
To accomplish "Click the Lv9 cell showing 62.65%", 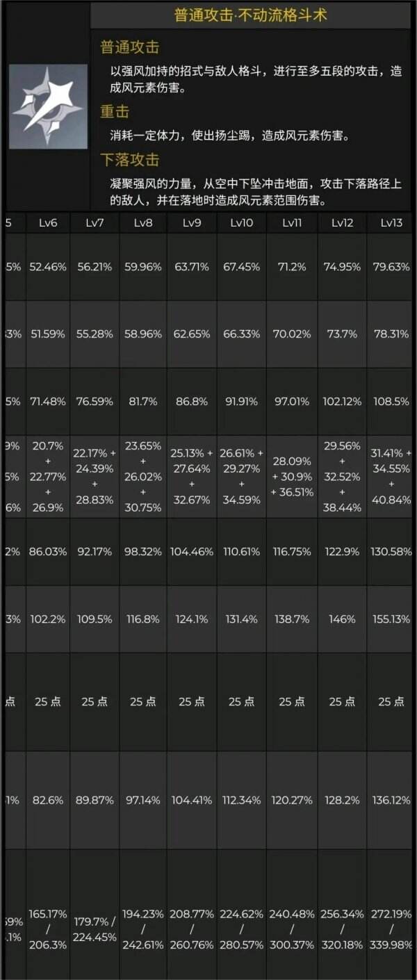I will tap(191, 334).
